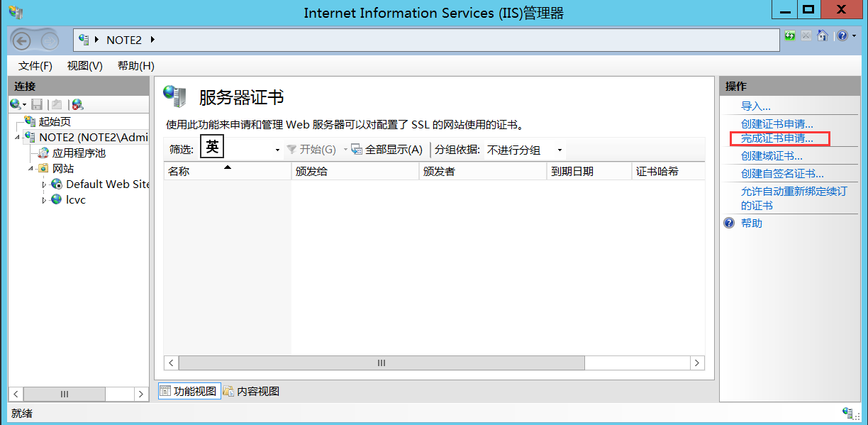Open the 文件(F) menu

click(x=34, y=65)
